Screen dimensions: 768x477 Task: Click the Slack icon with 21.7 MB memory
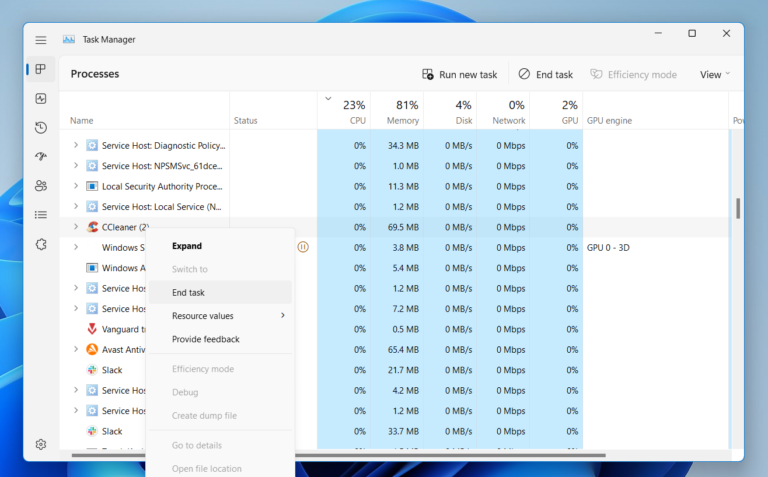tap(92, 370)
